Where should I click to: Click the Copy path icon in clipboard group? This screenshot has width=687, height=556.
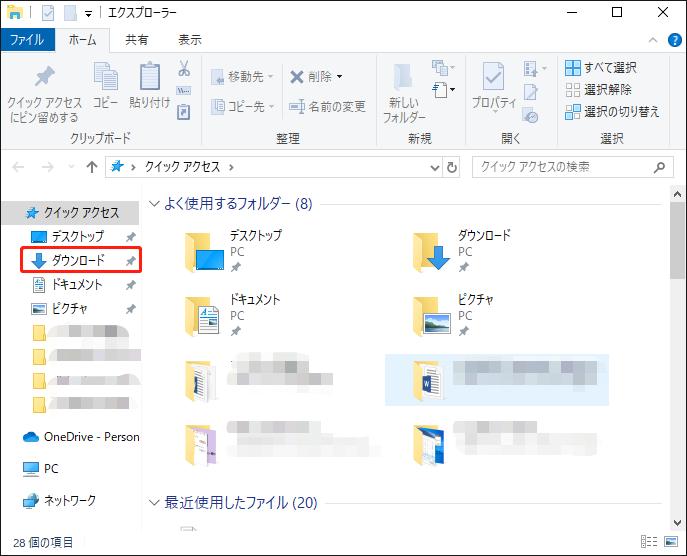point(184,91)
